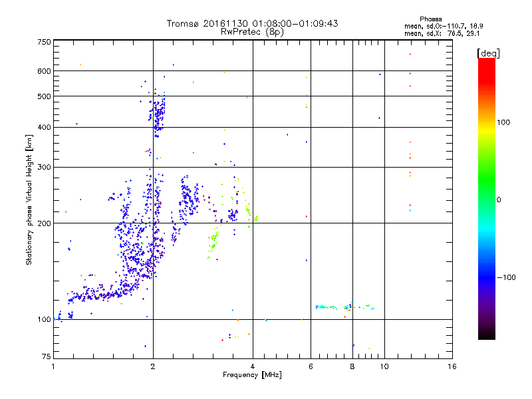Click the x-axis tick label '8'

(x=352, y=366)
